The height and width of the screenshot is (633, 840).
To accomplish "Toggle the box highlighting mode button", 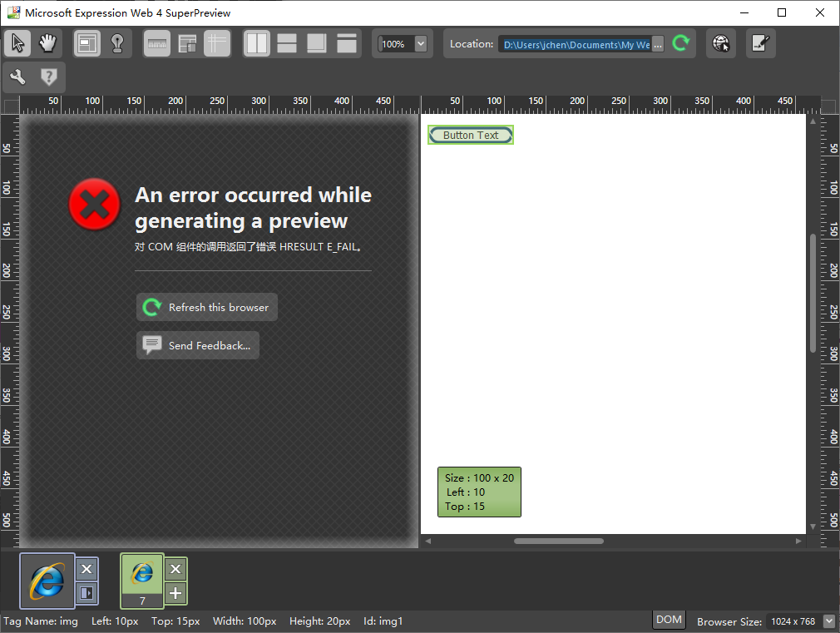I will 87,43.
